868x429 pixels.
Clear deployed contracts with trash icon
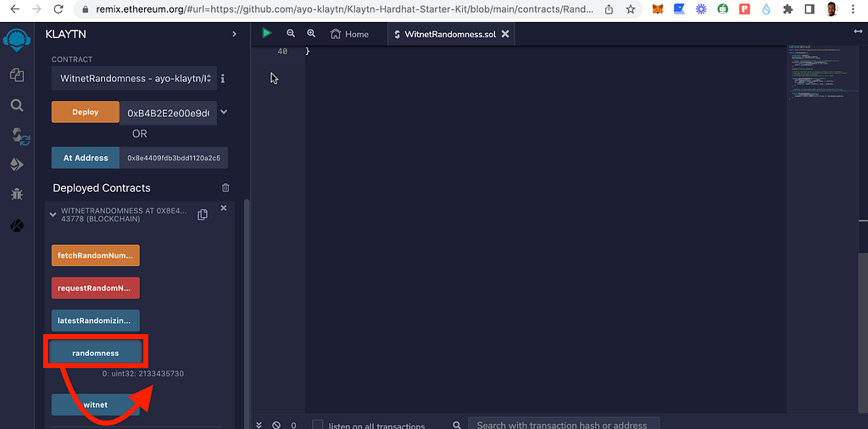pyautogui.click(x=225, y=187)
